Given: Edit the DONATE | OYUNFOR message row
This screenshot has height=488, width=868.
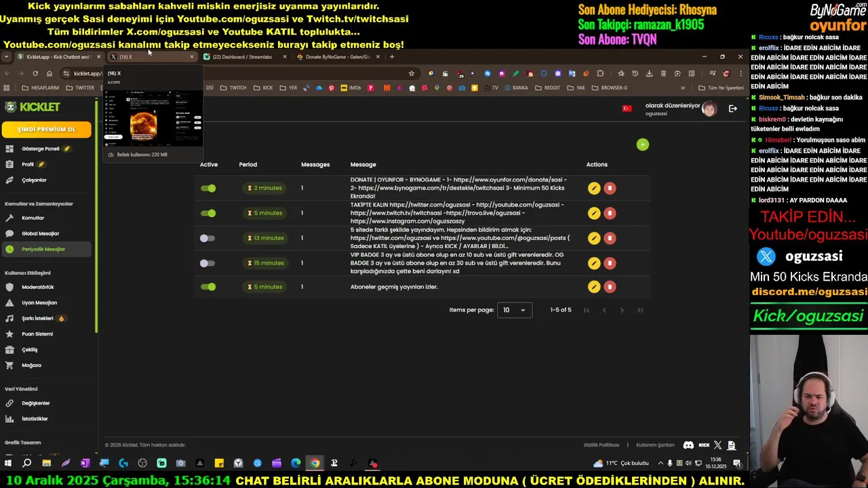Looking at the screenshot, I should (594, 188).
